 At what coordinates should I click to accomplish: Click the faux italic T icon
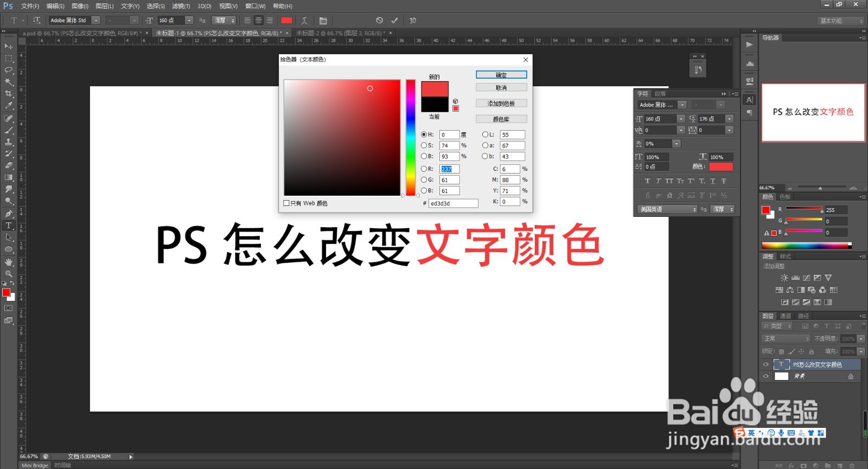[x=658, y=181]
